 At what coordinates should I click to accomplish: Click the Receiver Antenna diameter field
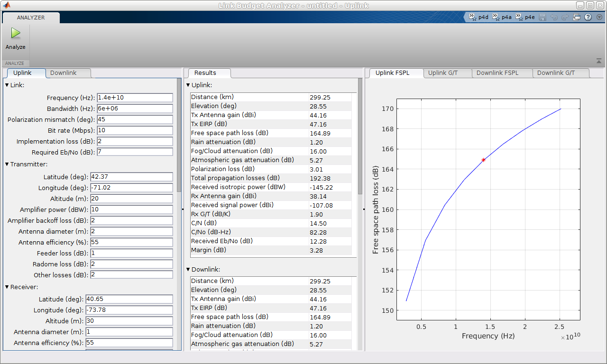[129, 332]
